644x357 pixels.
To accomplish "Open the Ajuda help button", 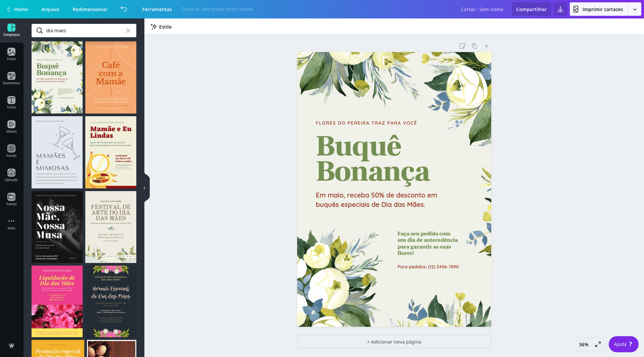I will pos(623,344).
